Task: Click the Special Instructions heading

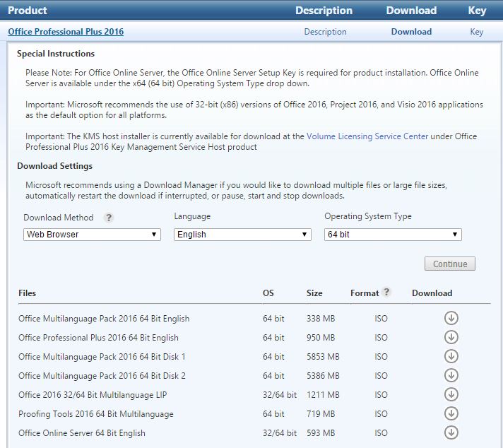Action: pyautogui.click(x=56, y=54)
